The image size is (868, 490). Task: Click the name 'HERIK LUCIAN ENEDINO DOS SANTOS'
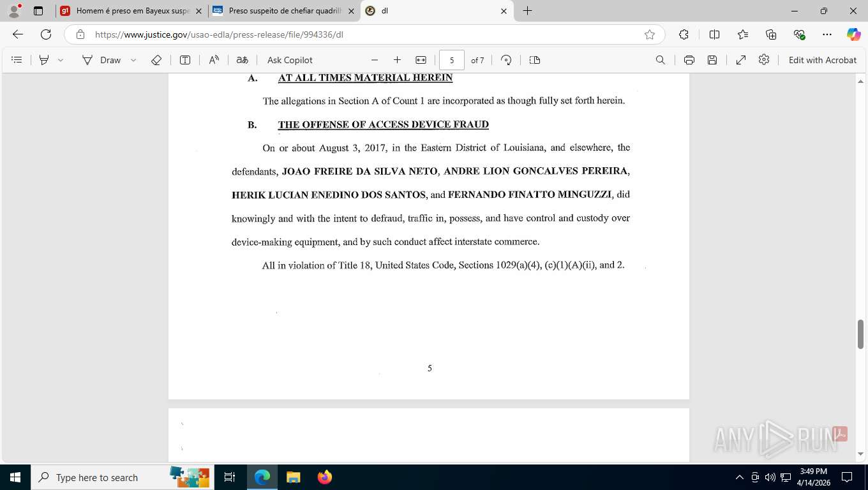329,195
